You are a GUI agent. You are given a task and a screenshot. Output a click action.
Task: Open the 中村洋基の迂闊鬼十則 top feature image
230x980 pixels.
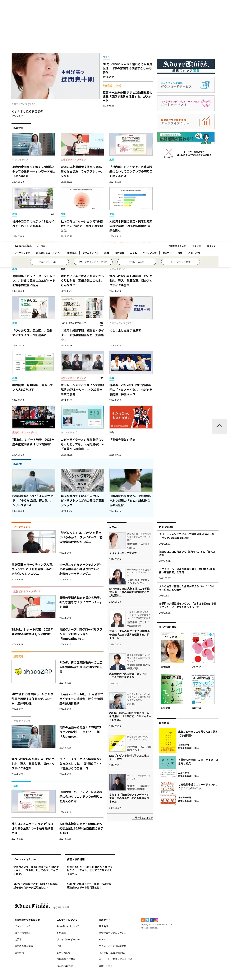coord(56,76)
